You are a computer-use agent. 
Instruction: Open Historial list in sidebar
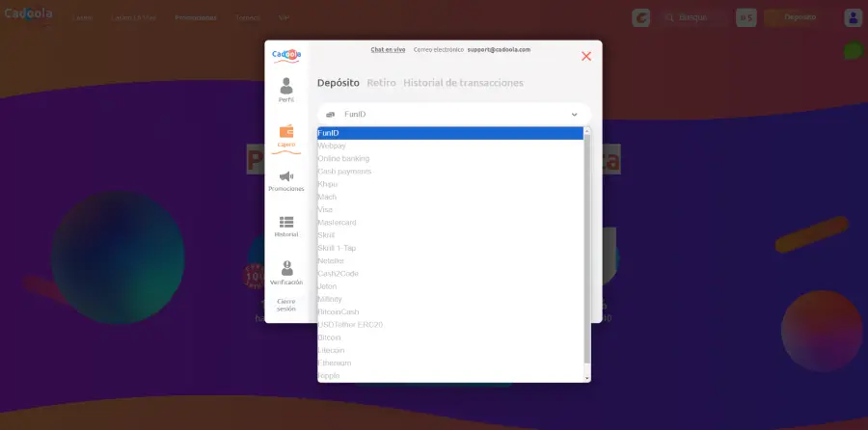click(x=286, y=227)
